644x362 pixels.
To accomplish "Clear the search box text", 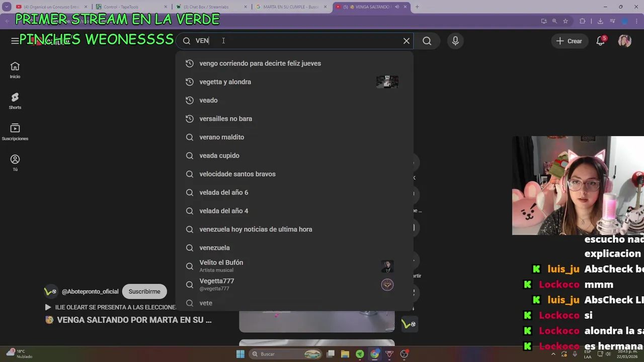I will (407, 41).
